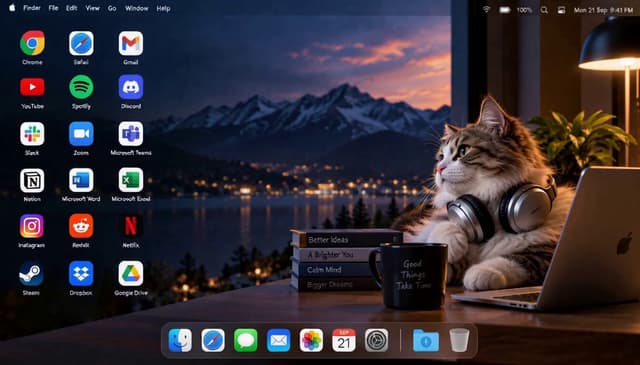Launch the Steam desktop icon
This screenshot has height=365, width=640.
click(31, 274)
